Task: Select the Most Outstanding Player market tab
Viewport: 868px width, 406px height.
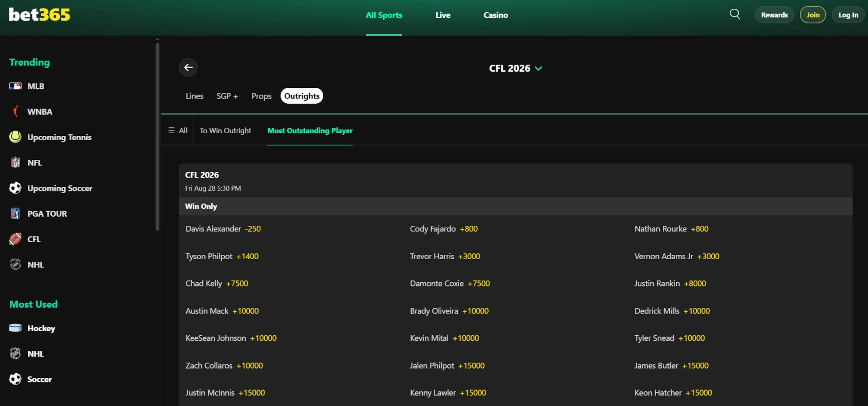Action: [x=310, y=131]
